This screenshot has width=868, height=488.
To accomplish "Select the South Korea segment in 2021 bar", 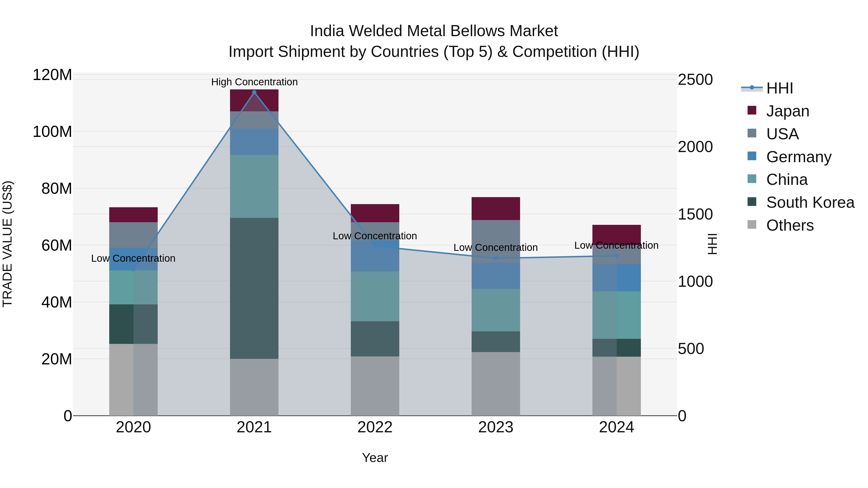I will [254, 288].
